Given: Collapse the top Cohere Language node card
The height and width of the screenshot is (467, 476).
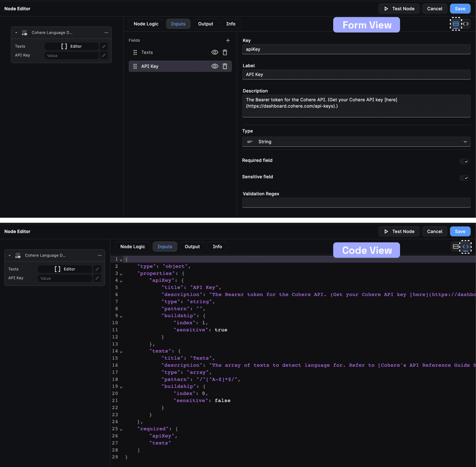Looking at the screenshot, I should pos(16,33).
